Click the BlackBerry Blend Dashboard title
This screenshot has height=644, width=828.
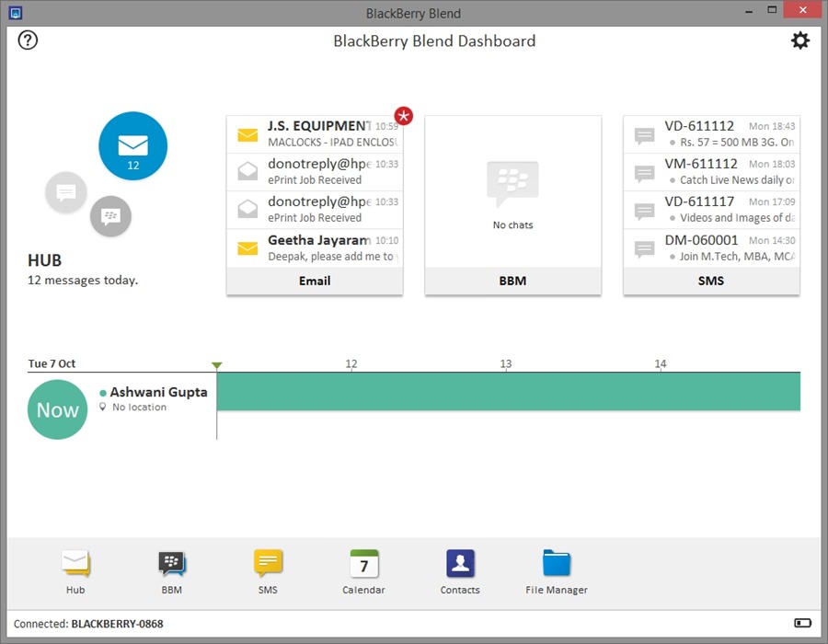click(x=434, y=41)
